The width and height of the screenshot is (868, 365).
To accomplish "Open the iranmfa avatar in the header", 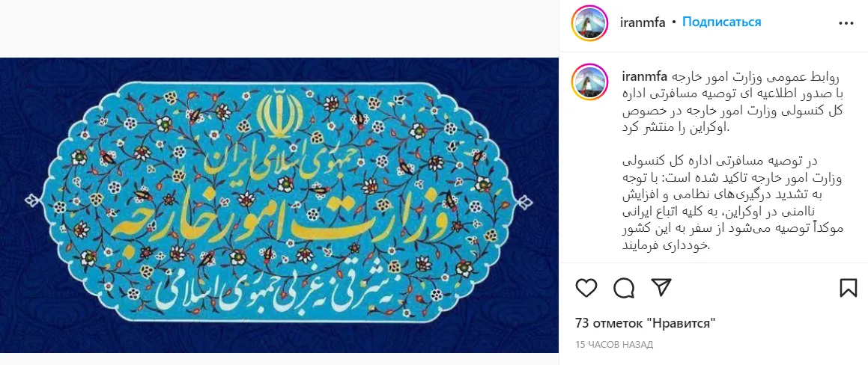I will pyautogui.click(x=590, y=22).
